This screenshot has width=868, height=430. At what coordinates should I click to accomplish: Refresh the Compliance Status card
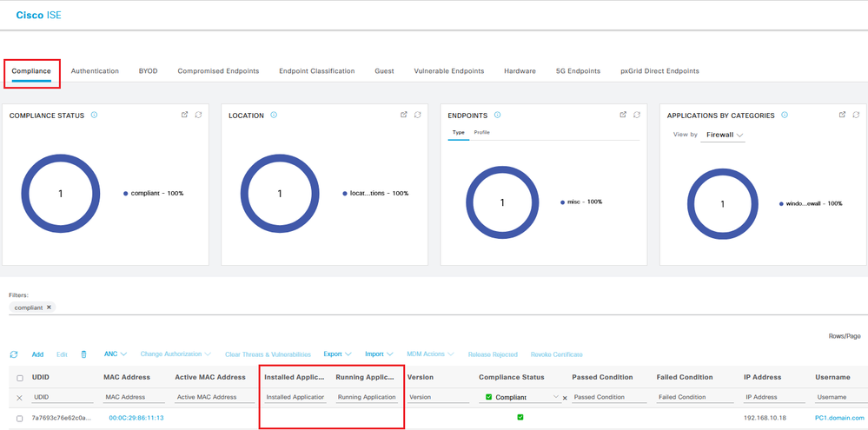click(x=198, y=115)
